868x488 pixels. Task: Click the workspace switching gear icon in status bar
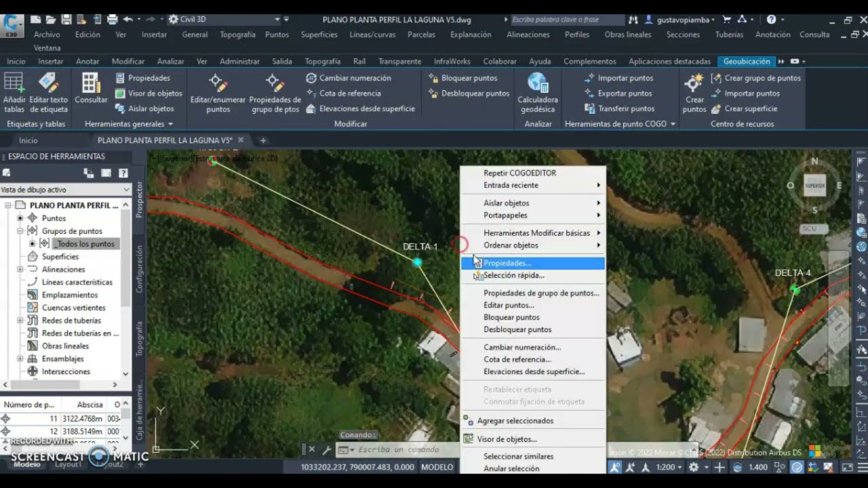tap(694, 467)
